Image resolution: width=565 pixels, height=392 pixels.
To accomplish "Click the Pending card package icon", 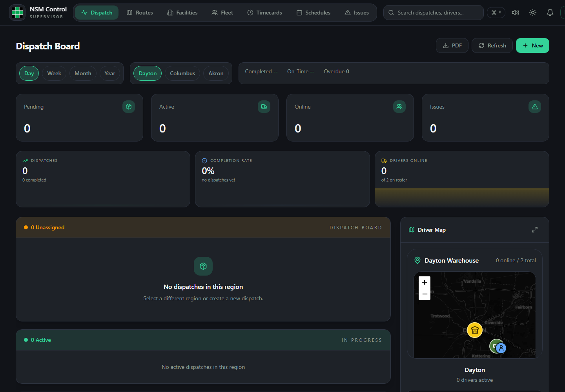I will tap(129, 107).
